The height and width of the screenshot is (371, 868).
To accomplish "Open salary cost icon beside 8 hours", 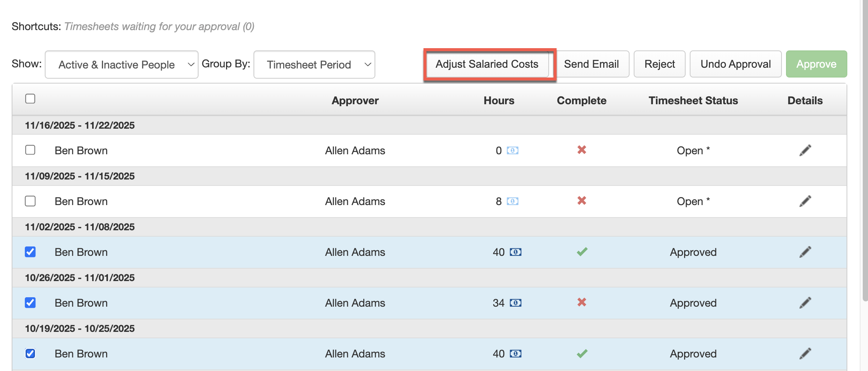I will point(512,201).
